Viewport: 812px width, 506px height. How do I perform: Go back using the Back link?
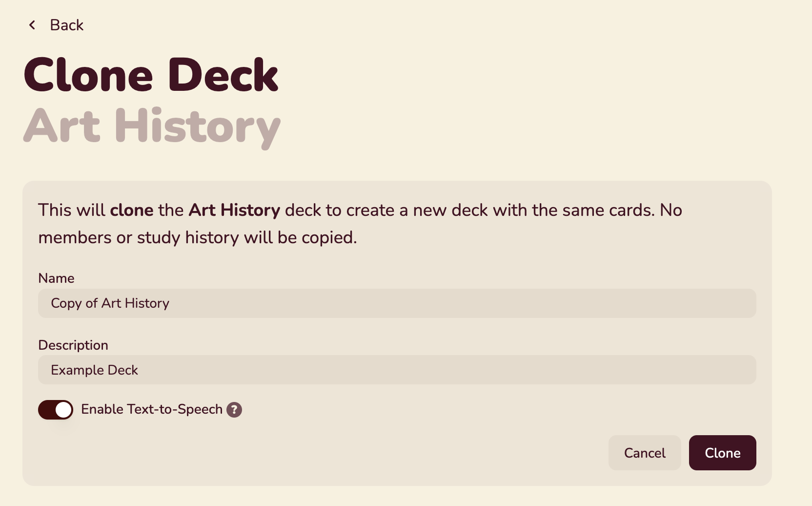click(x=56, y=25)
